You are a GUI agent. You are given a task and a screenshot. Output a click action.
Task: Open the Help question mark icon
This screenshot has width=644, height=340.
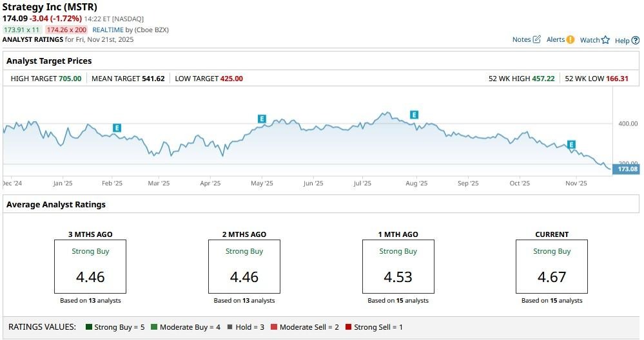click(x=636, y=40)
